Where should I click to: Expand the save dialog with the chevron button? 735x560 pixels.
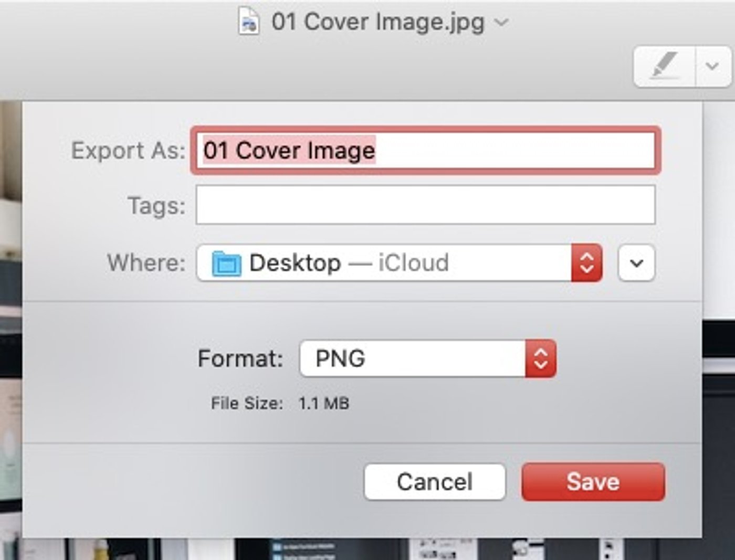[636, 262]
